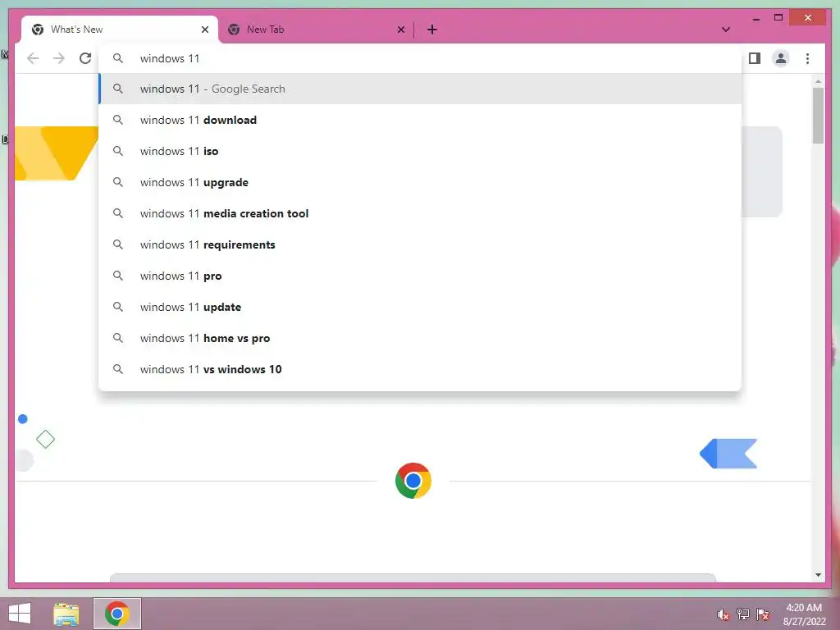Minimize the Chrome window
This screenshot has width=840, height=630.
tap(756, 18)
